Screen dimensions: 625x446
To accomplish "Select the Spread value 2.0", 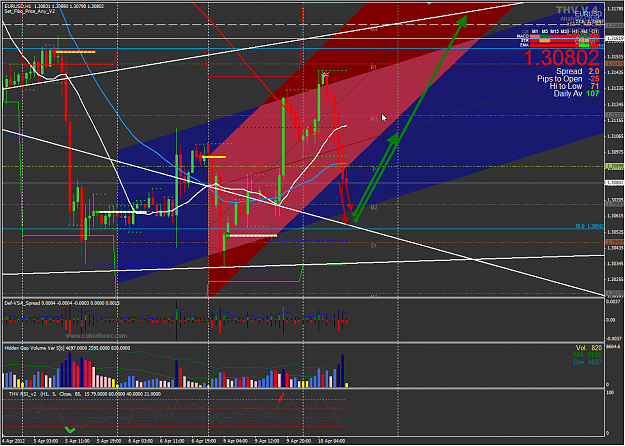I will click(594, 71).
